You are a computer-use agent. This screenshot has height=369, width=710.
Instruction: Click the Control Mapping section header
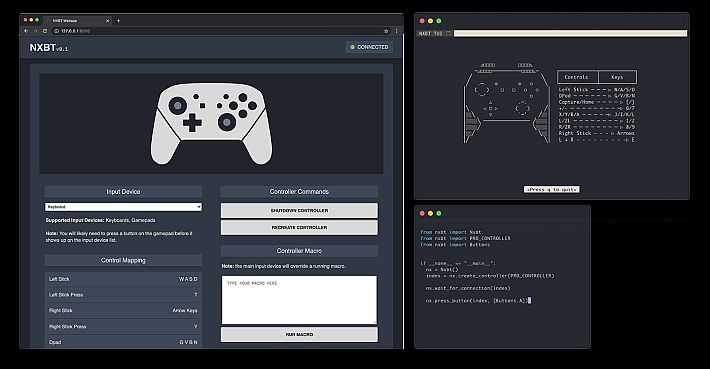coord(123,260)
